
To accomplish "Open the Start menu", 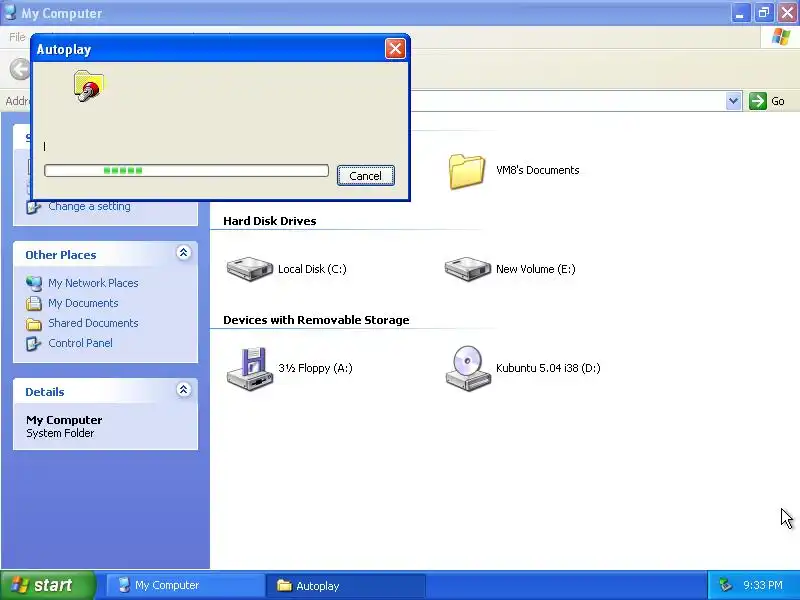I will (48, 585).
